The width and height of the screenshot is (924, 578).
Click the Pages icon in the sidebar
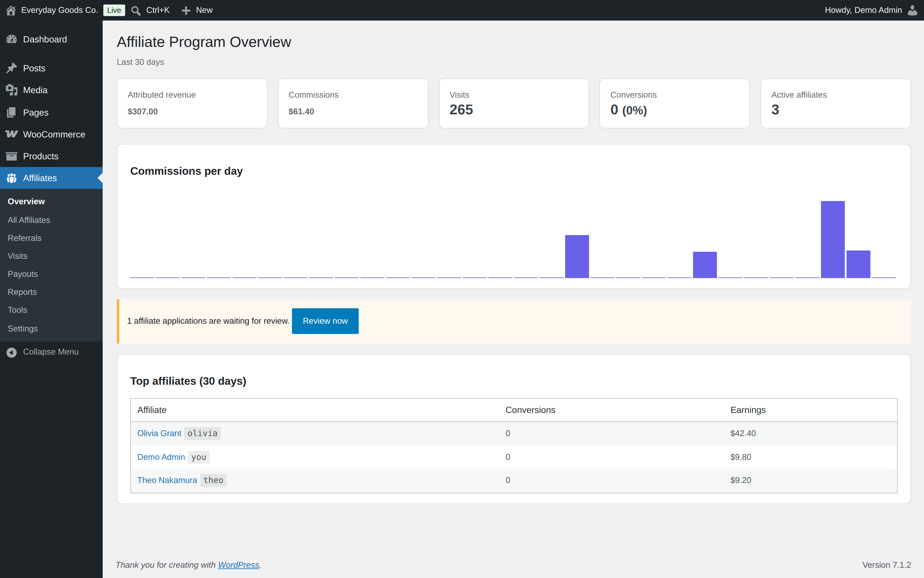[12, 112]
